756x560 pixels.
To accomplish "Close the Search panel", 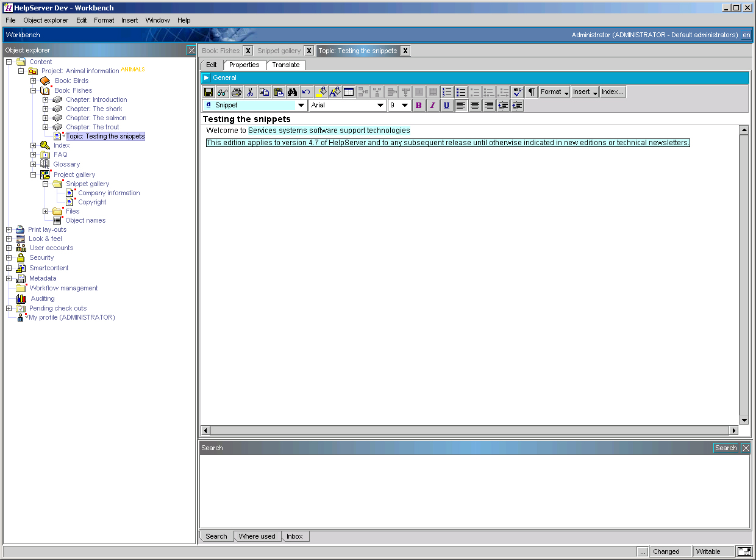I will 745,448.
